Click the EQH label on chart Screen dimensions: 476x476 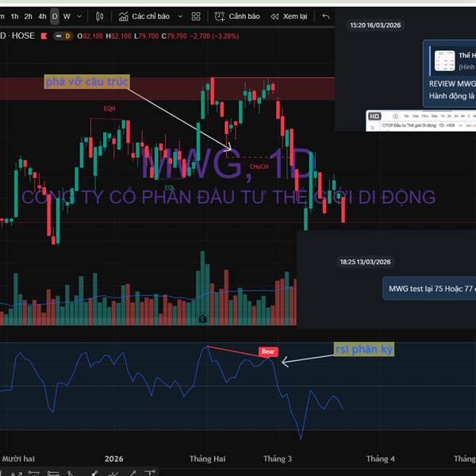[109, 109]
